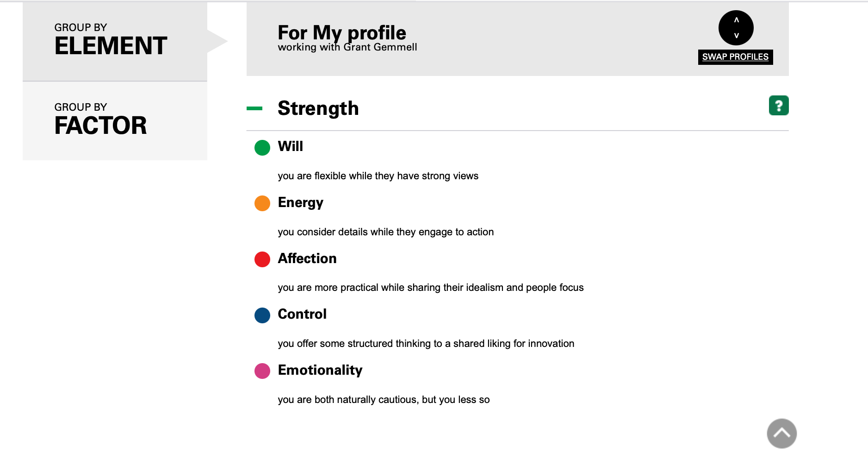The height and width of the screenshot is (453, 868).
Task: Click the 'working with Grant Gemmell' subtitle
Action: point(347,47)
